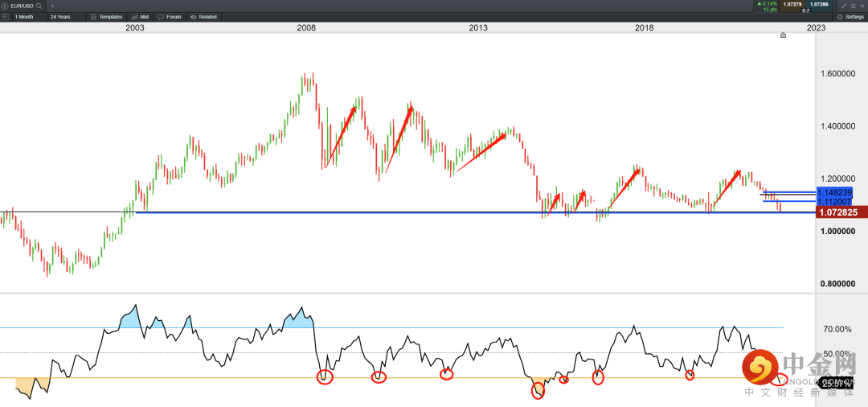868x407 pixels.
Task: Open the Templates menu
Action: click(x=107, y=16)
